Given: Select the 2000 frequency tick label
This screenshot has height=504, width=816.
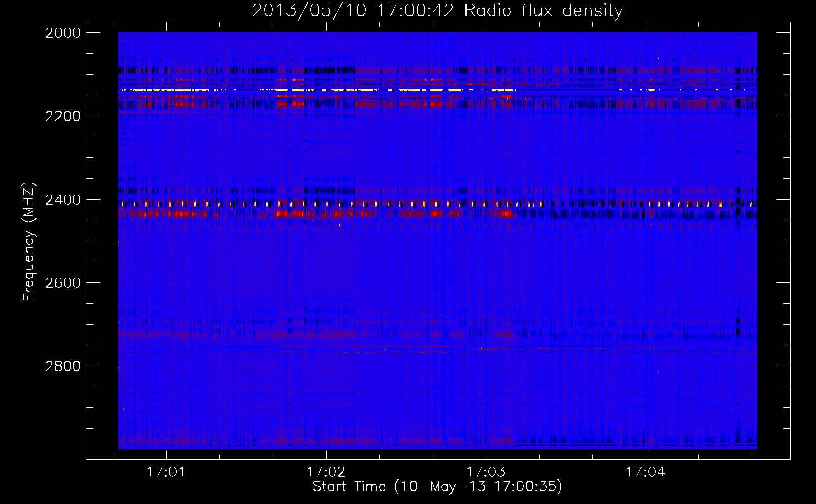Looking at the screenshot, I should (63, 33).
